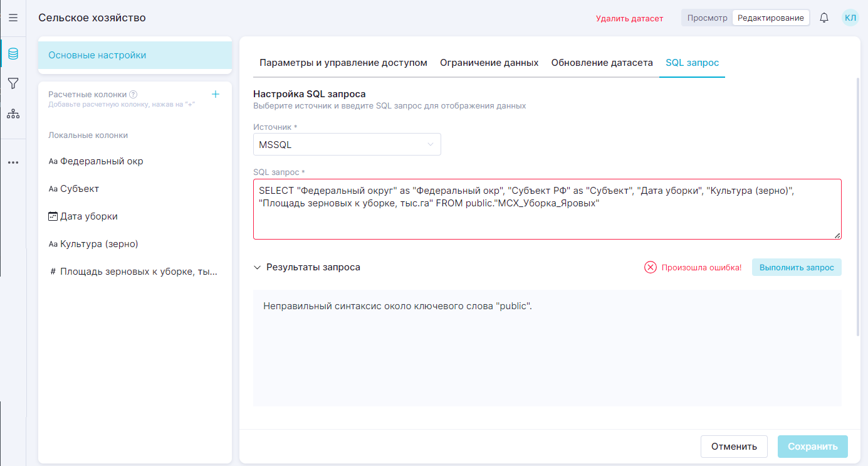Switch to Ограничение данных tab
868x466 pixels.
tap(489, 63)
